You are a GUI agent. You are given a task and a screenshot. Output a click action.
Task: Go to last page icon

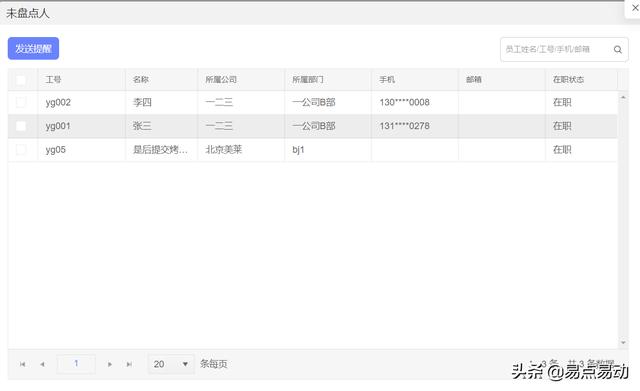click(129, 364)
